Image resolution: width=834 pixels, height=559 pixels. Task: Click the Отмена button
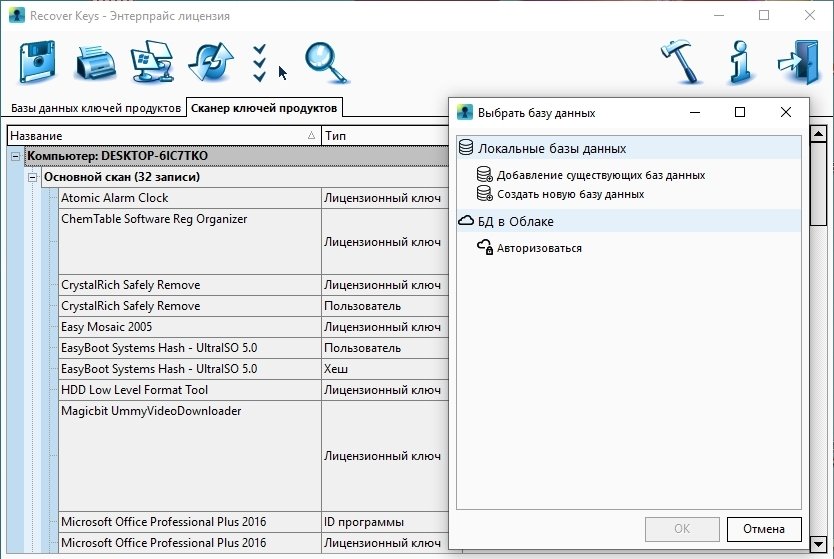tap(764, 529)
